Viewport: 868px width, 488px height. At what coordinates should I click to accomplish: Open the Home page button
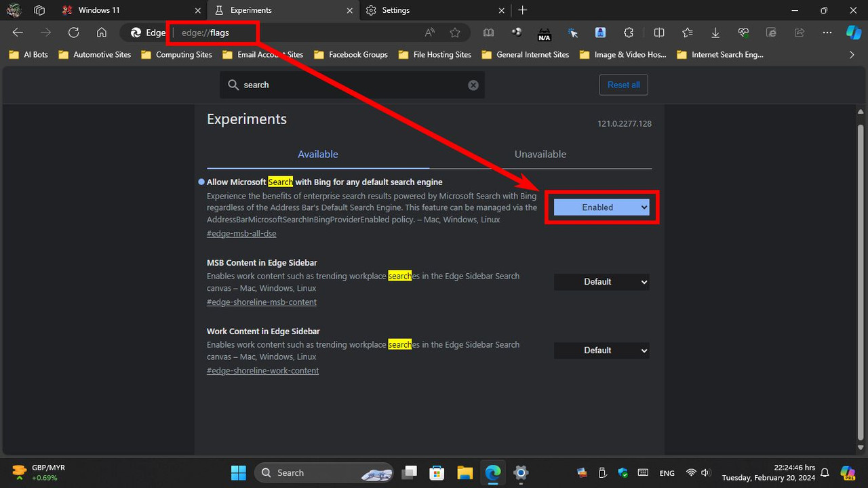[x=102, y=33]
